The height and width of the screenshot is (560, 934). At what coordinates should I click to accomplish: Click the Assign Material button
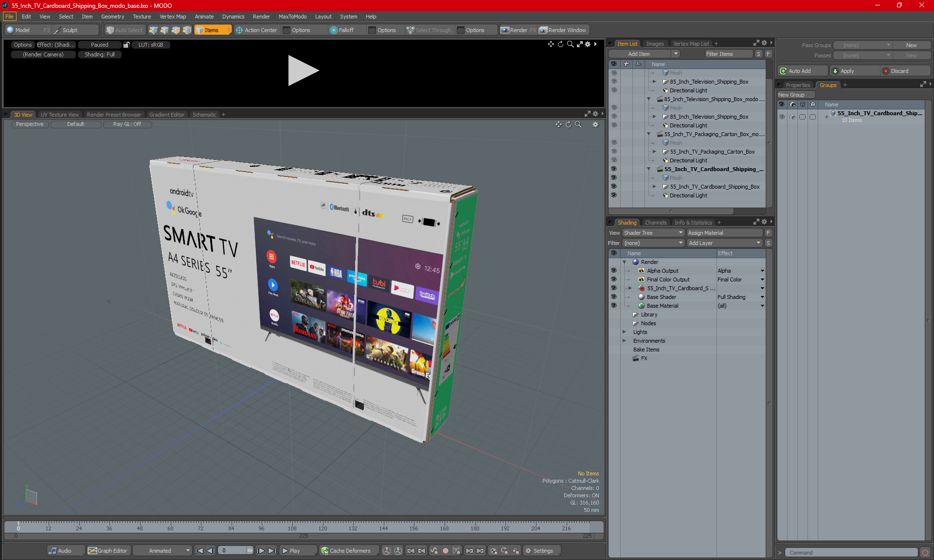pos(724,233)
